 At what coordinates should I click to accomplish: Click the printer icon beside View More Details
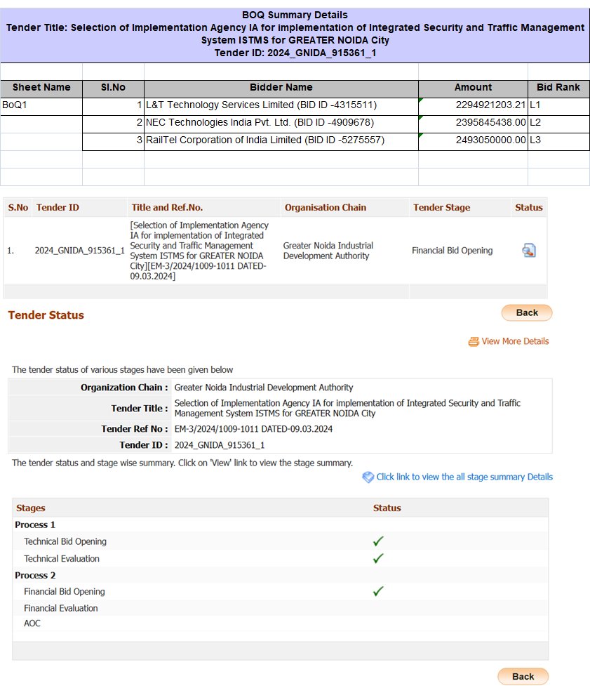pos(473,342)
